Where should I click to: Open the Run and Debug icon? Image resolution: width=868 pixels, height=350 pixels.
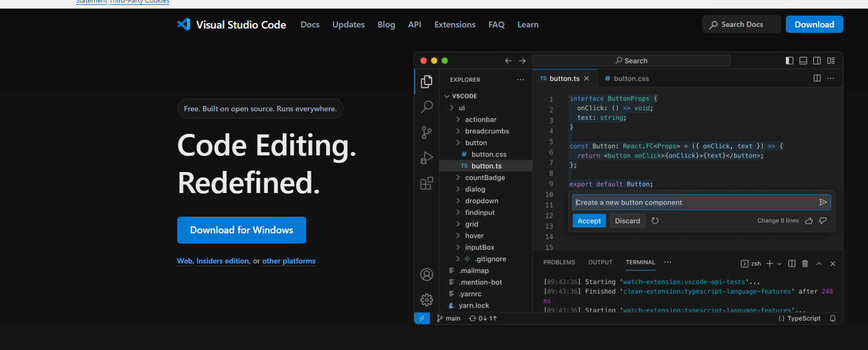tap(426, 158)
